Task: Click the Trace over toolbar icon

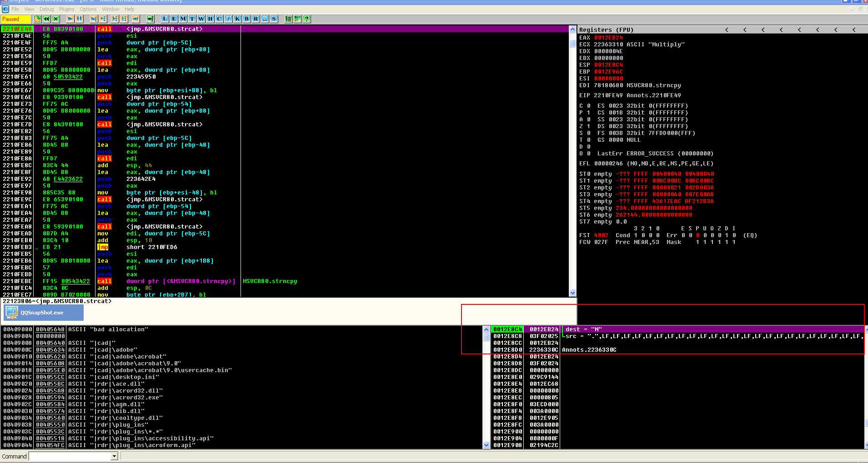Action: (x=124, y=19)
